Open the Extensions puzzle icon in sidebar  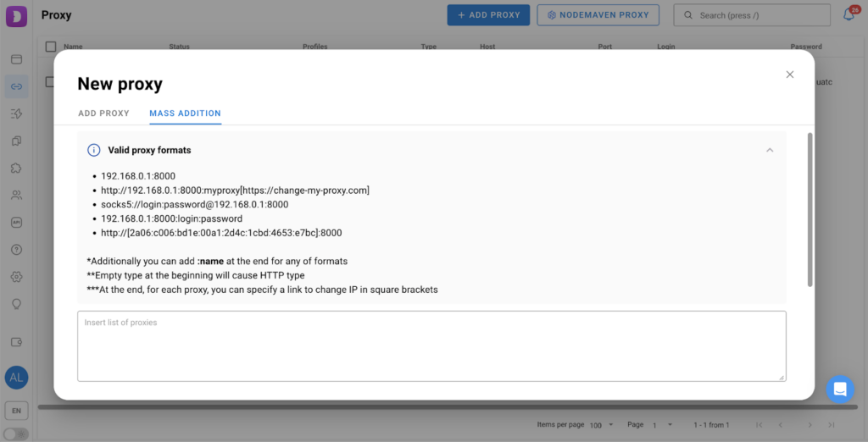16,168
